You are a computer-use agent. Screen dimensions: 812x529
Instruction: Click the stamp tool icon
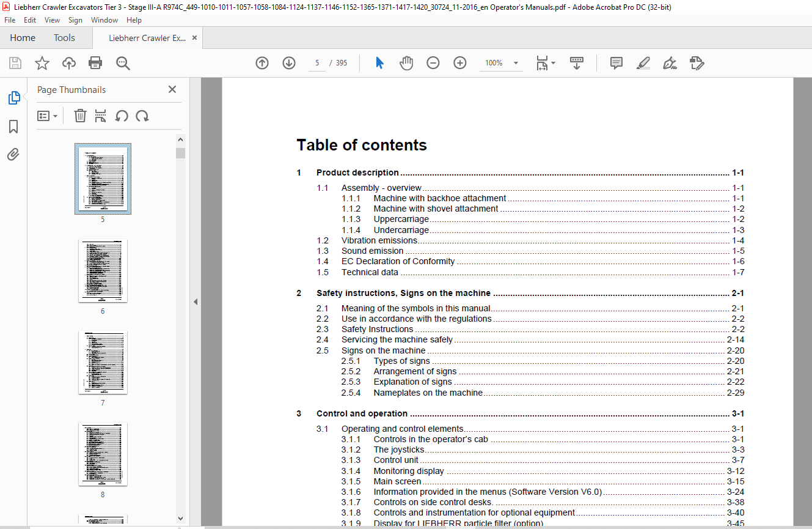[x=697, y=63]
